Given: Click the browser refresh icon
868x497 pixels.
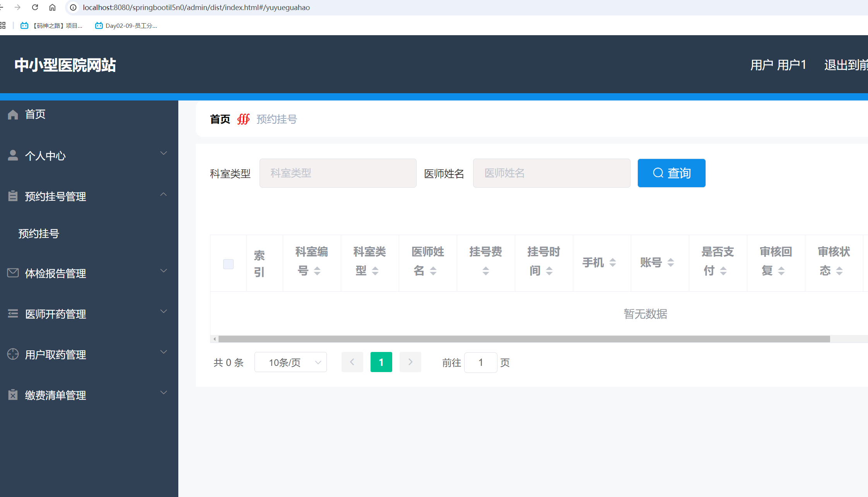Looking at the screenshot, I should [35, 7].
